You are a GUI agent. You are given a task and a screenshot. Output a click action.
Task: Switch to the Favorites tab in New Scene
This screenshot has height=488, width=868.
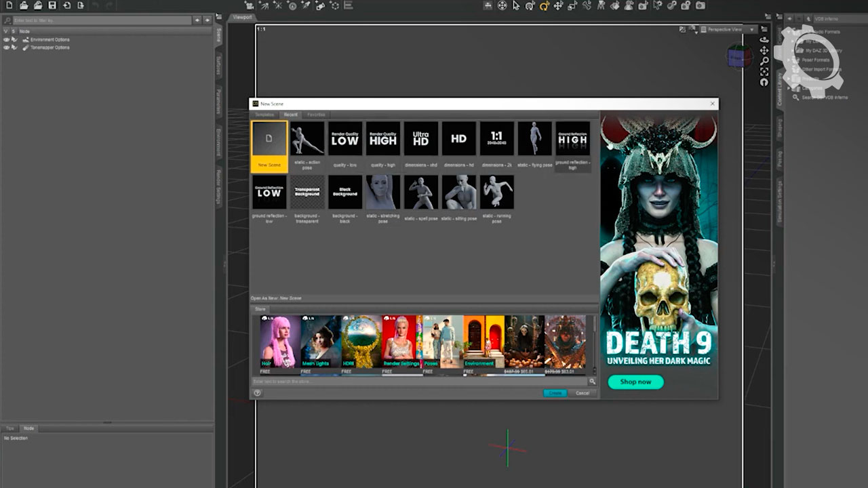click(316, 115)
